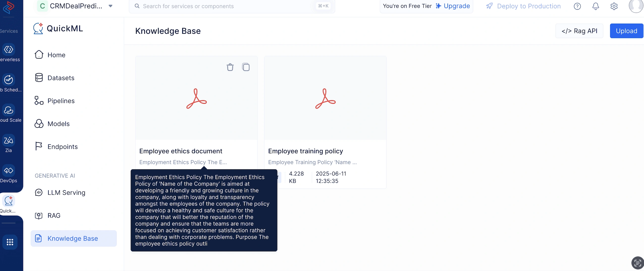This screenshot has height=271, width=644.
Task: Open notifications bell icon
Action: (596, 6)
